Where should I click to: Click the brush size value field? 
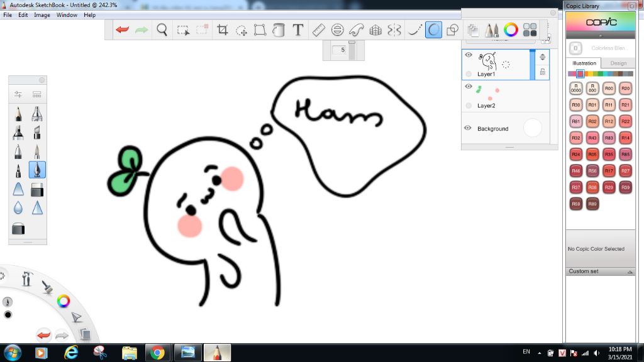click(x=340, y=50)
